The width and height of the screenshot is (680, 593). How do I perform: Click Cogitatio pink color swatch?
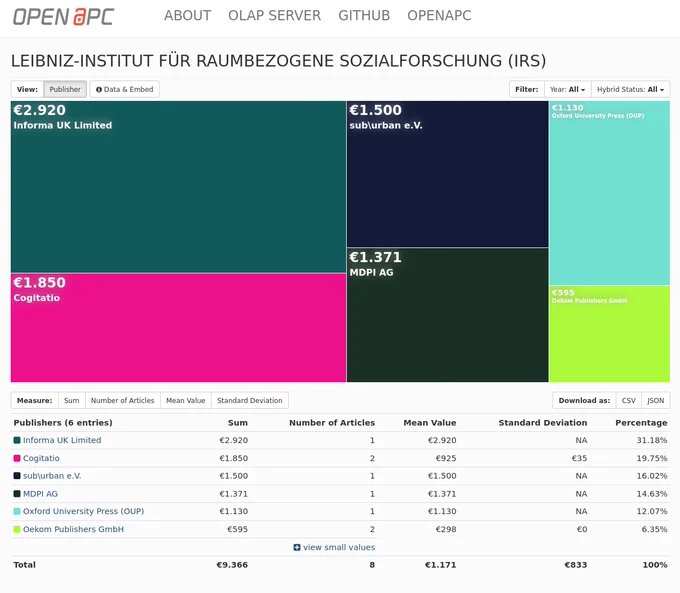click(x=17, y=458)
